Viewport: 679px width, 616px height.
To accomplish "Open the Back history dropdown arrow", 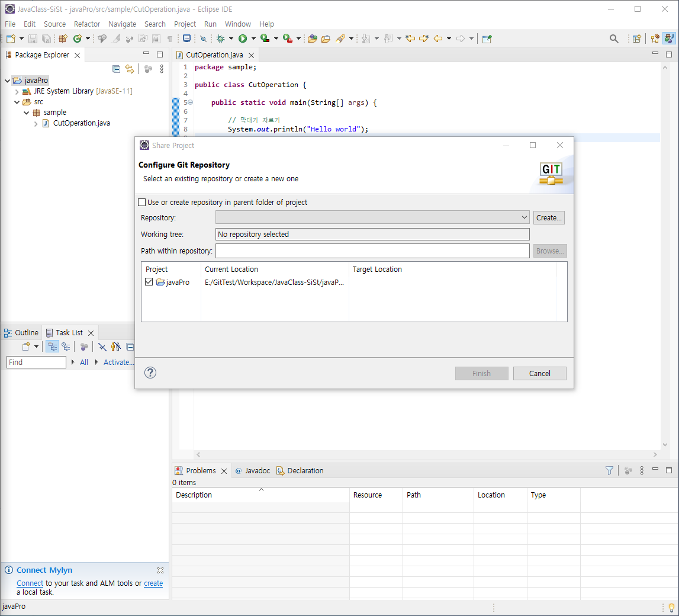I will tap(449, 38).
